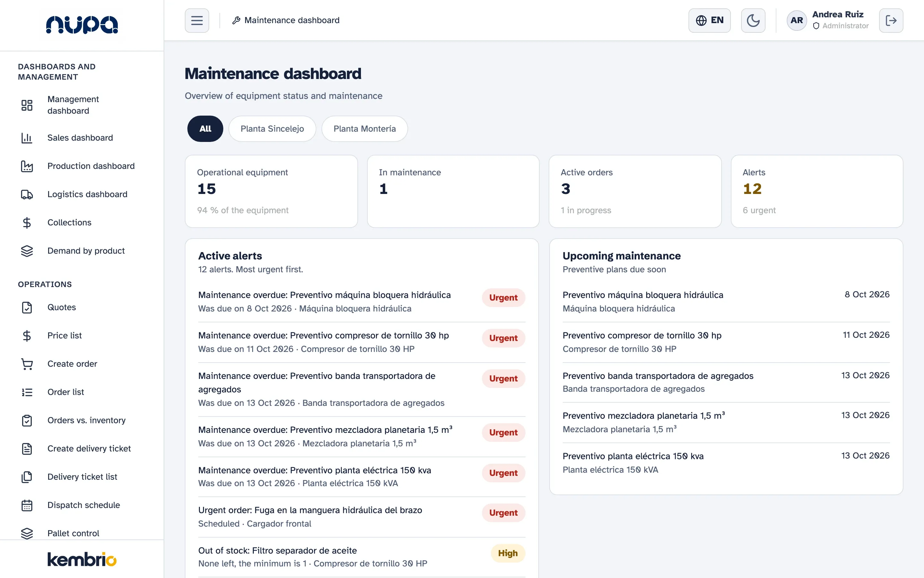Click the Pallet control stack icon

click(27, 533)
